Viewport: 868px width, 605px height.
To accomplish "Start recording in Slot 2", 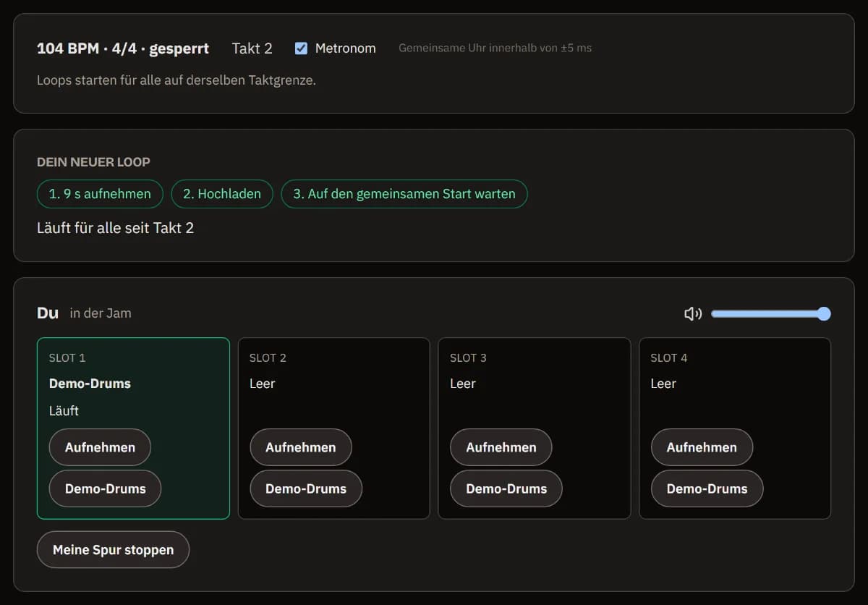I will (x=301, y=447).
